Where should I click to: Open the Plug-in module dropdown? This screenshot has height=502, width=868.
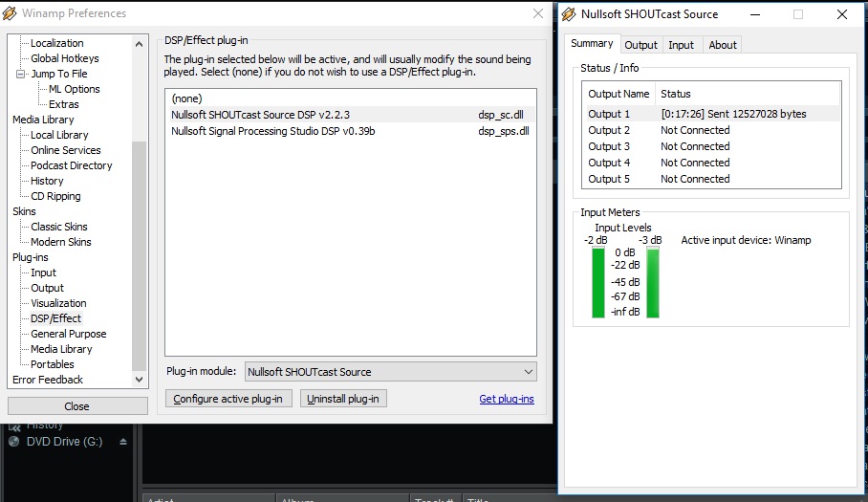coord(390,372)
